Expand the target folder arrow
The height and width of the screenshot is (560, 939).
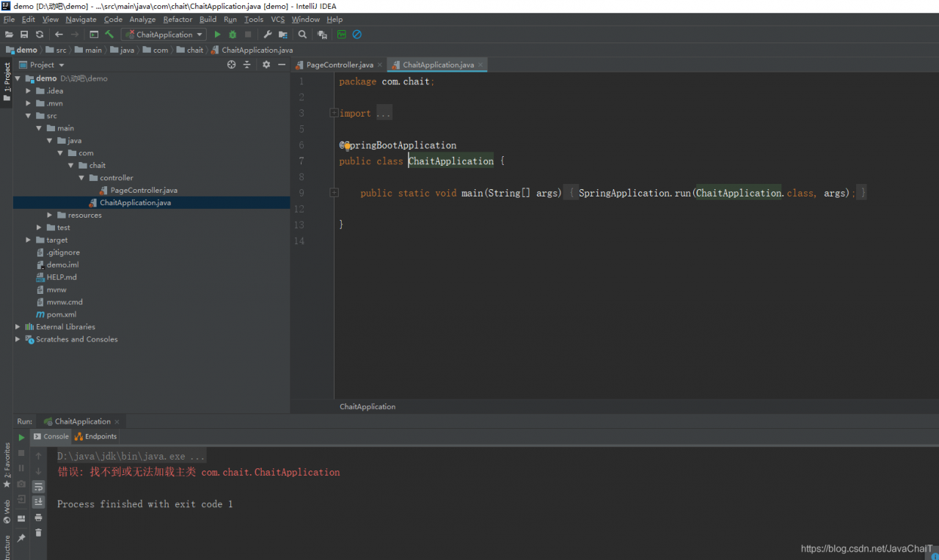[29, 240]
